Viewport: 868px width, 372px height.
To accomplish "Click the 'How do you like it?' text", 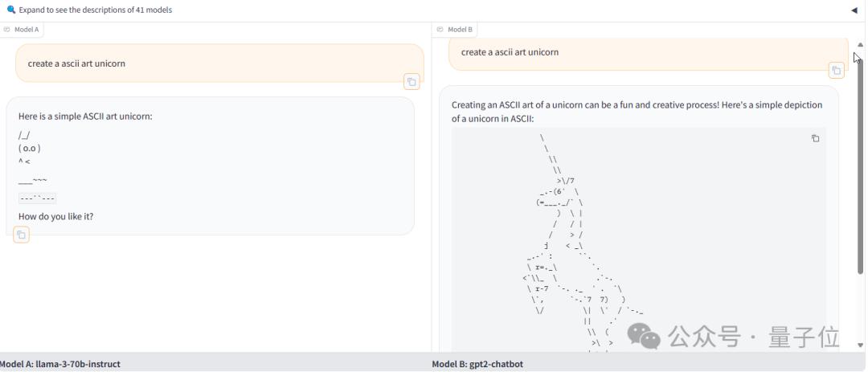I will (x=55, y=216).
